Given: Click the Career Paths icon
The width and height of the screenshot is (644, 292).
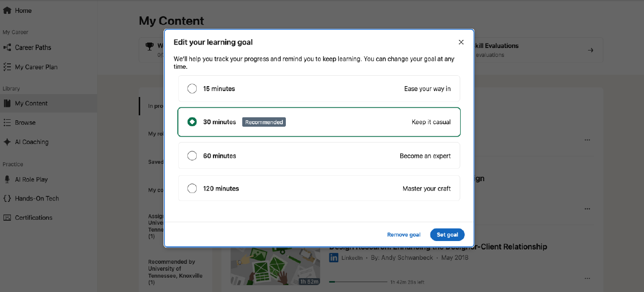Looking at the screenshot, I should [7, 48].
